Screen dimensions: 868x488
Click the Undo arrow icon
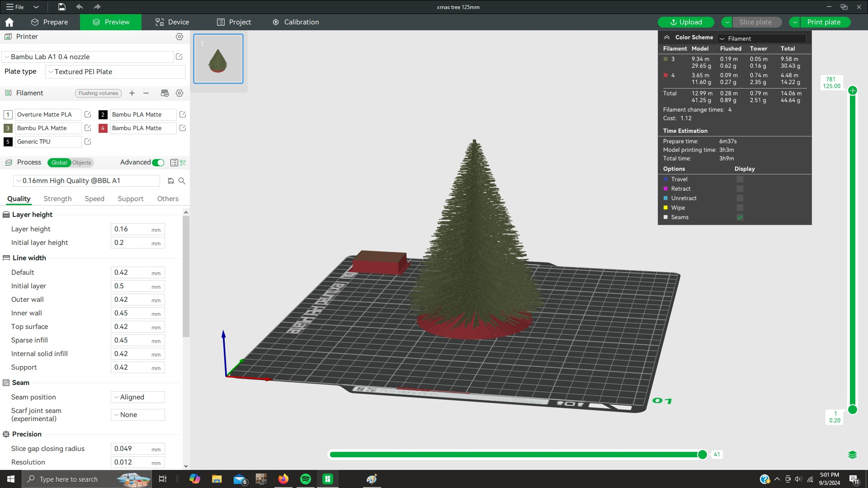(80, 7)
